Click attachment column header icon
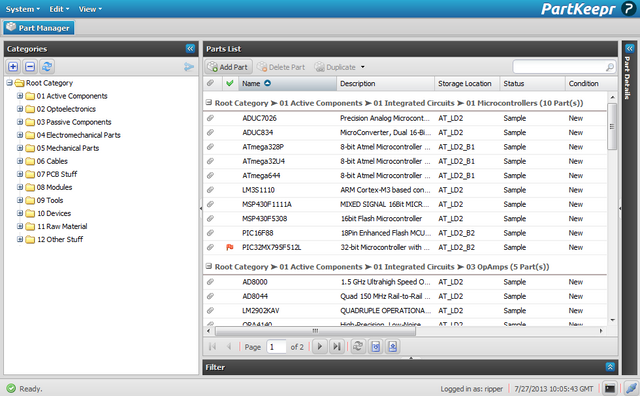This screenshot has height=396, width=640. coord(210,83)
